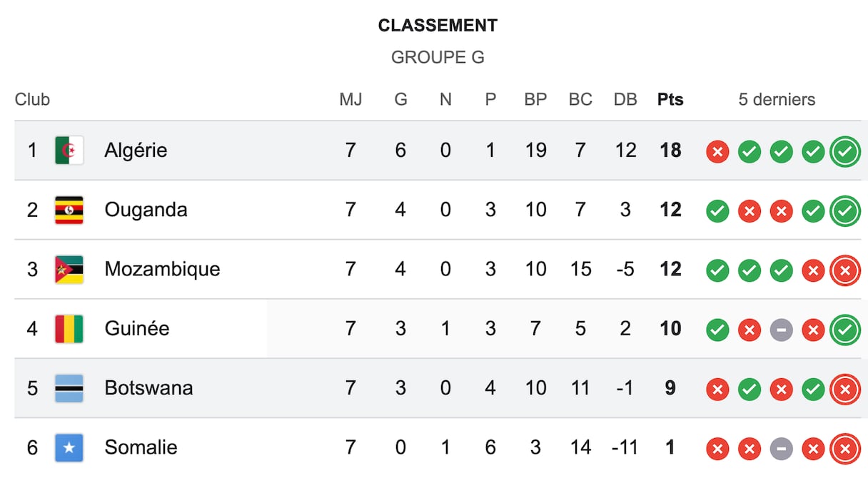Image resolution: width=868 pixels, height=488 pixels.
Task: Click Guinée's grey draw result icon
Action: (782, 330)
